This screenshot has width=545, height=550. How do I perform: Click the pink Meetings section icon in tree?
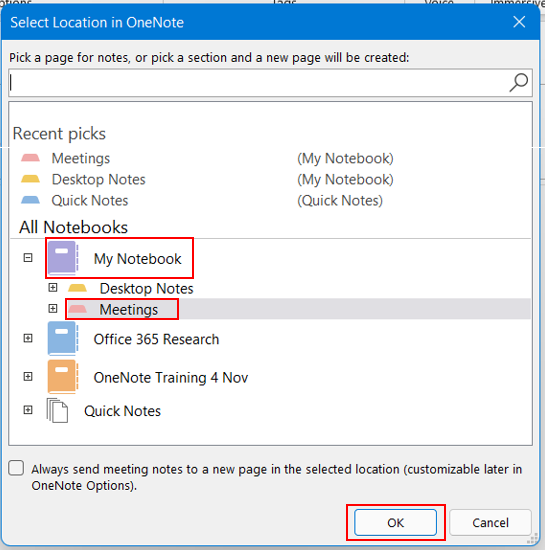point(77,309)
